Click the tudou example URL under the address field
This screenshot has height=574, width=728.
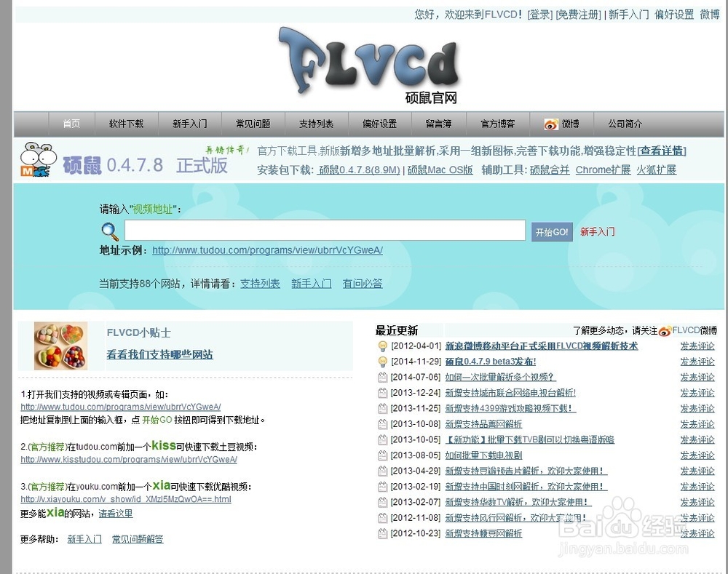click(x=267, y=250)
